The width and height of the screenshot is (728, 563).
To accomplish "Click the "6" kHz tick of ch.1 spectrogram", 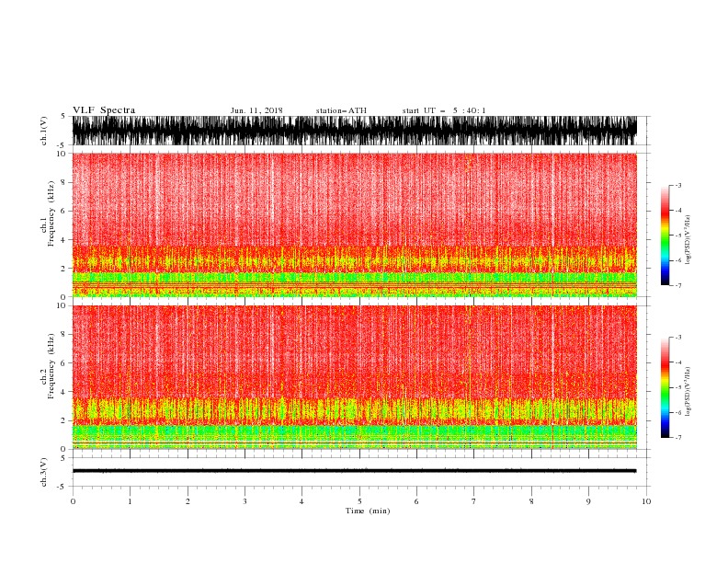I will tap(64, 211).
